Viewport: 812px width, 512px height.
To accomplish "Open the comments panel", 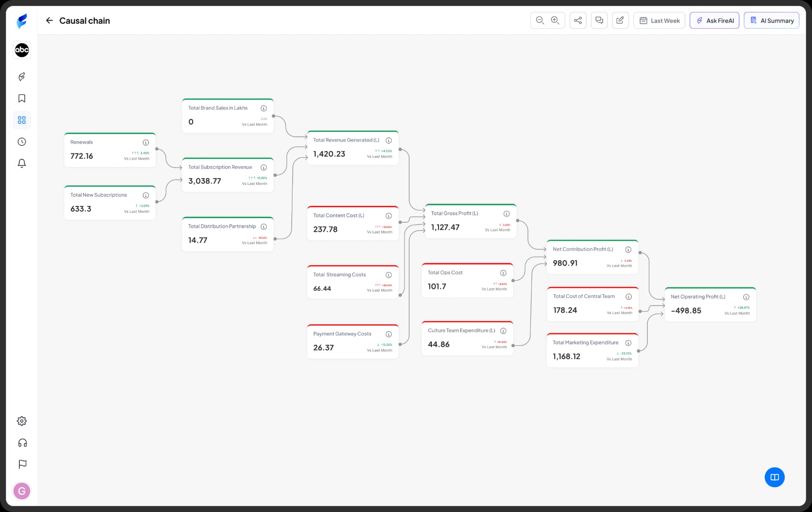I will click(x=599, y=20).
